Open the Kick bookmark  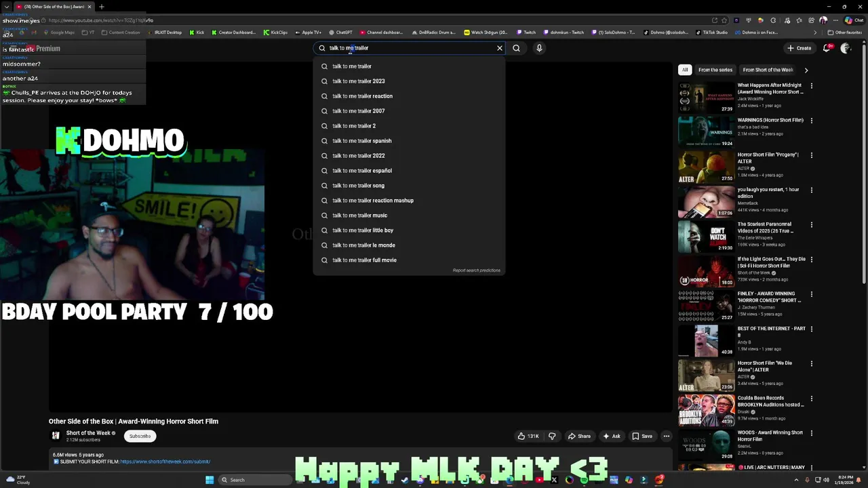point(197,33)
